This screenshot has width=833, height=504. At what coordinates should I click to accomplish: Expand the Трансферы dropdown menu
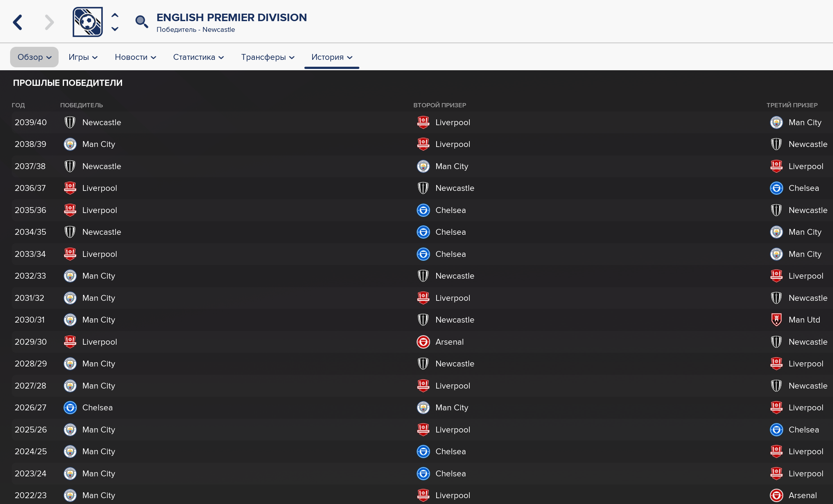pyautogui.click(x=268, y=57)
